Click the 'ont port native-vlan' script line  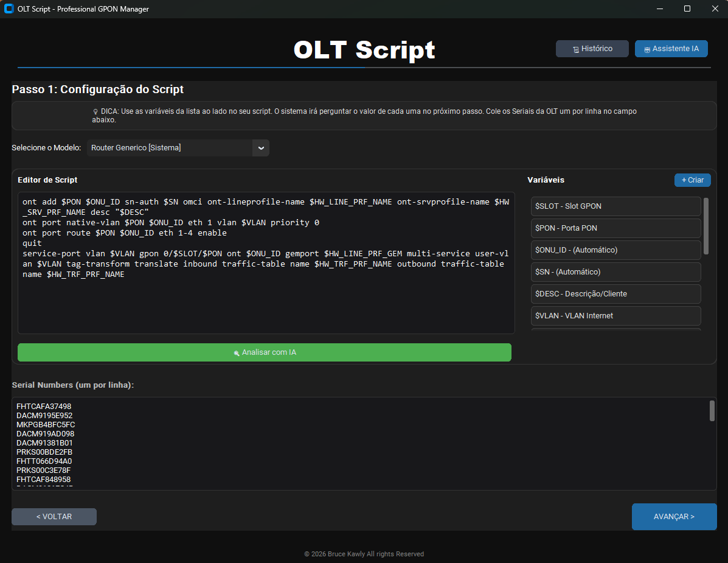coord(171,223)
